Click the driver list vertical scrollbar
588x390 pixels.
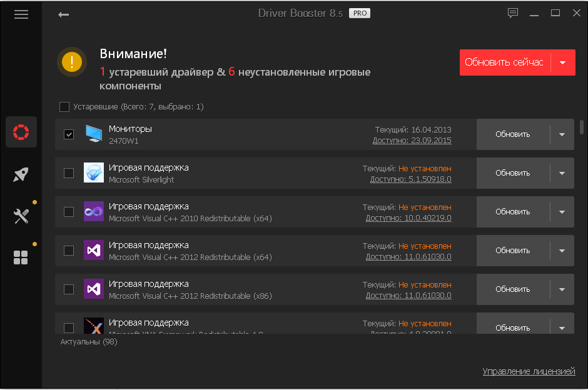pos(582,127)
